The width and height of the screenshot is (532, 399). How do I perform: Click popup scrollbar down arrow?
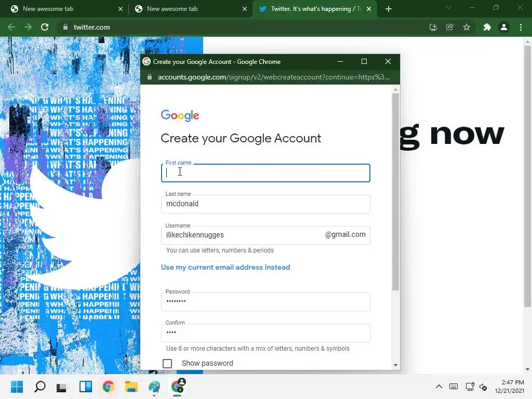point(395,365)
